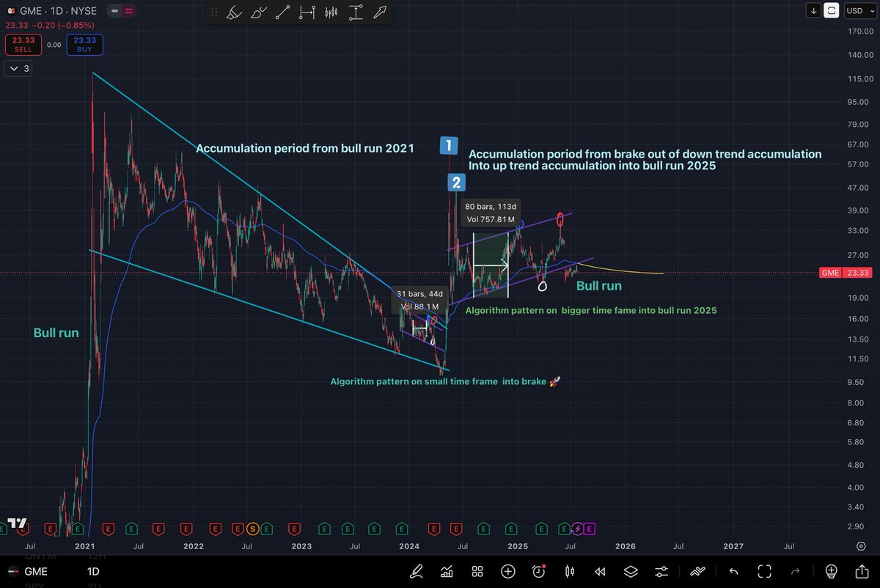The height and width of the screenshot is (588, 880).
Task: Tap the blue BUY 23.33 button
Action: click(x=84, y=45)
